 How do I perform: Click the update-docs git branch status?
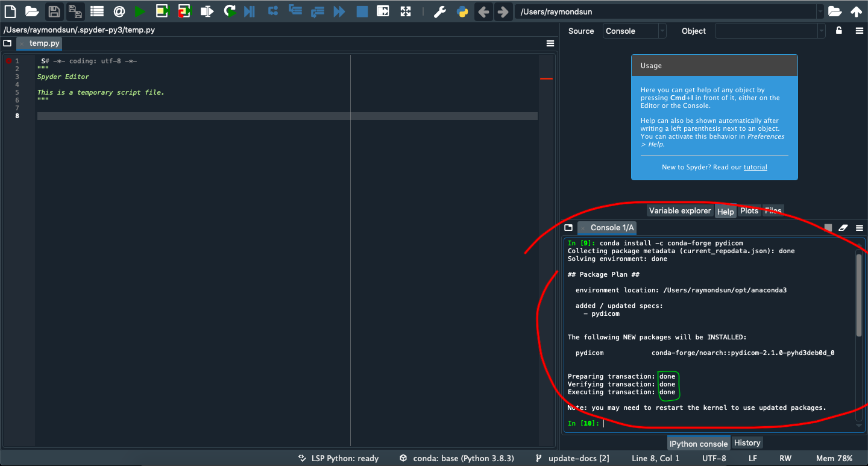572,458
